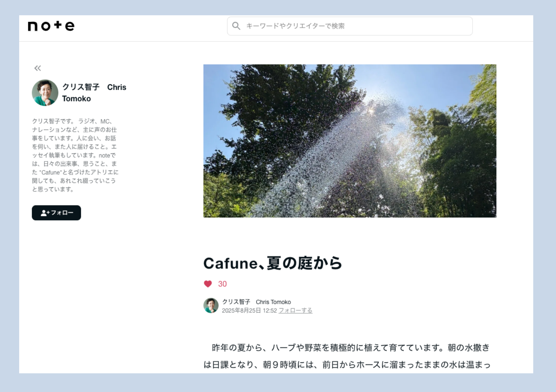Click the like count 30
This screenshot has width=556, height=392.
coord(222,284)
